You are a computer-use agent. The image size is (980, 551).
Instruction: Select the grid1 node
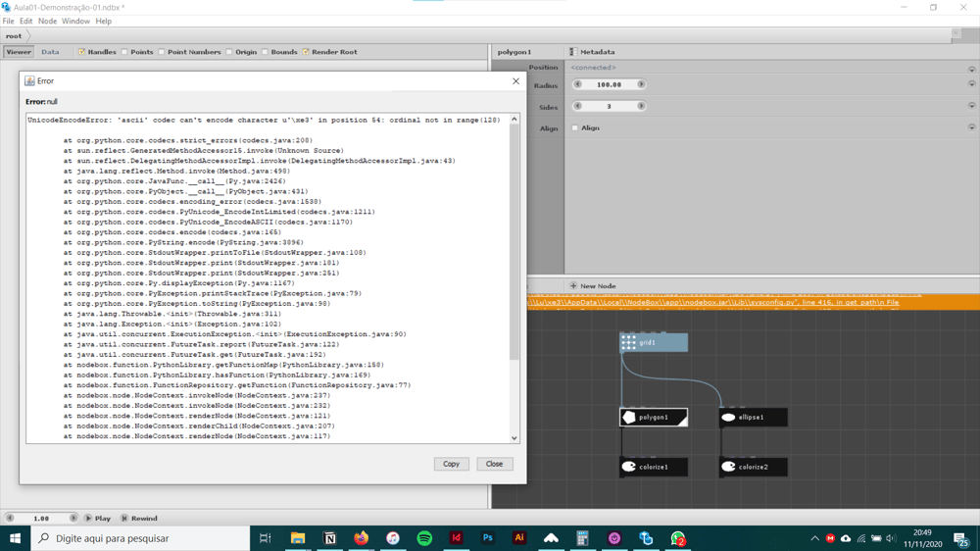[654, 343]
